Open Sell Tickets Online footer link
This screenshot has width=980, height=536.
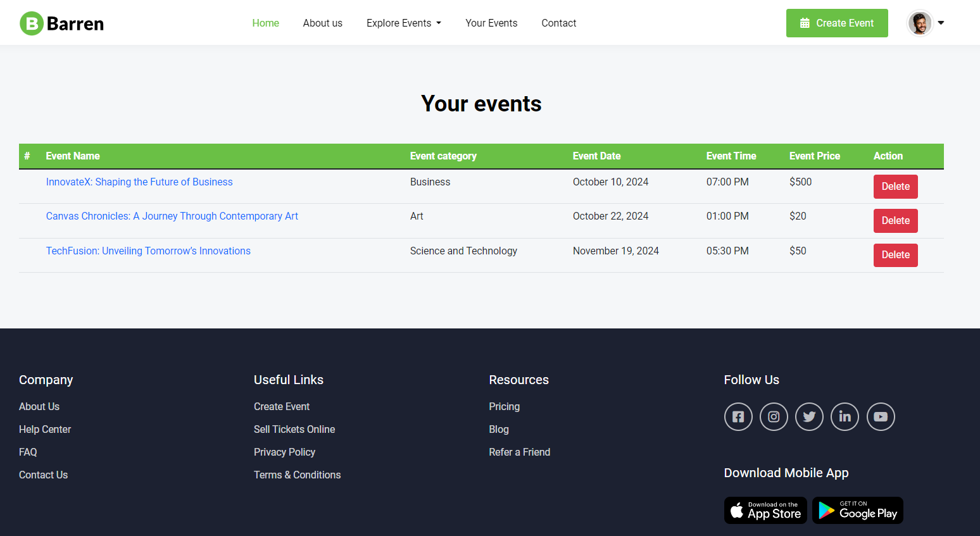click(x=294, y=430)
